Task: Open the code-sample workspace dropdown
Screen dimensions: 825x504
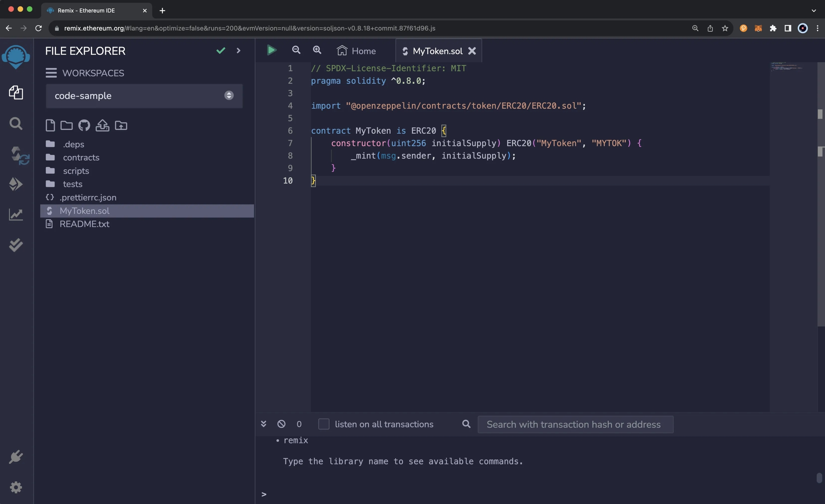Action: click(x=144, y=96)
